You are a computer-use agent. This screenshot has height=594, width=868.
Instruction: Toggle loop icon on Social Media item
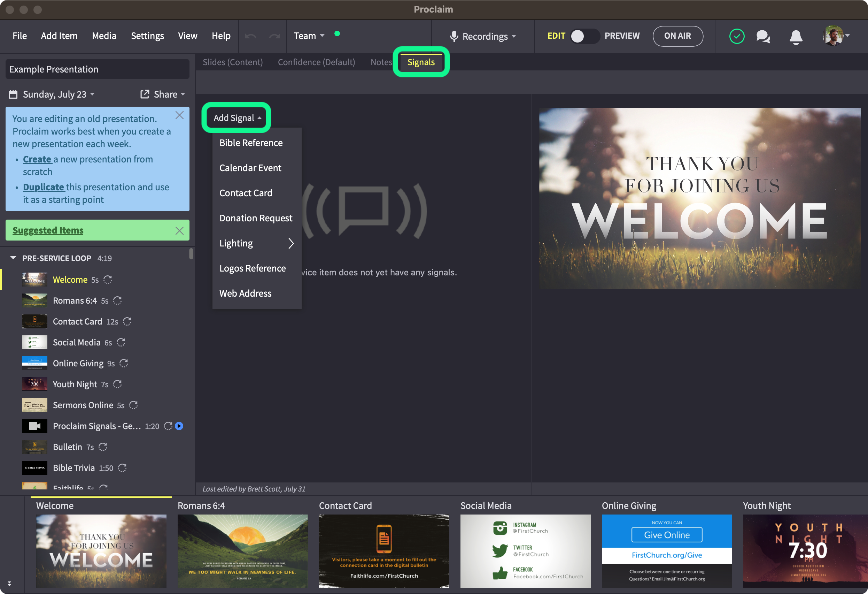point(121,342)
